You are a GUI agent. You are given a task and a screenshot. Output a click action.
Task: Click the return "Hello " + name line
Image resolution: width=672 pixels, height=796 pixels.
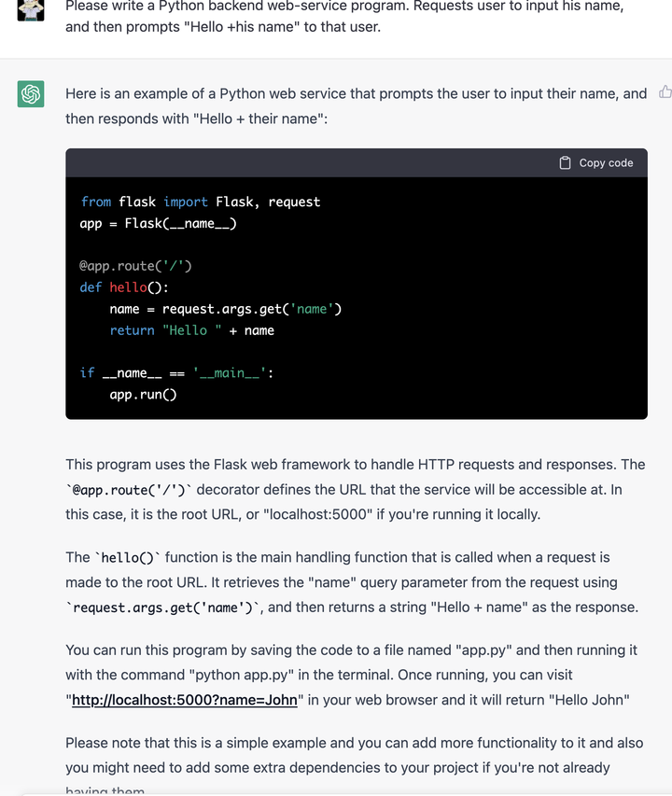click(x=192, y=330)
